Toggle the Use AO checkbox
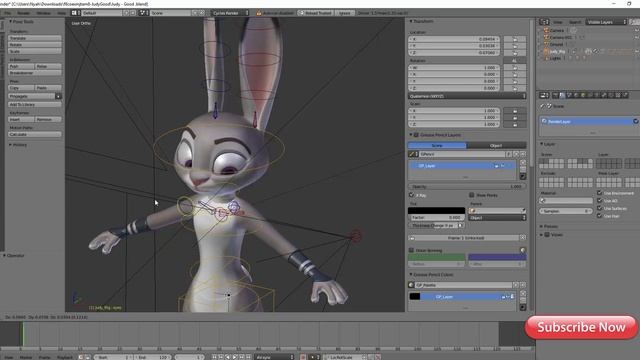The width and height of the screenshot is (640, 360). [x=600, y=200]
